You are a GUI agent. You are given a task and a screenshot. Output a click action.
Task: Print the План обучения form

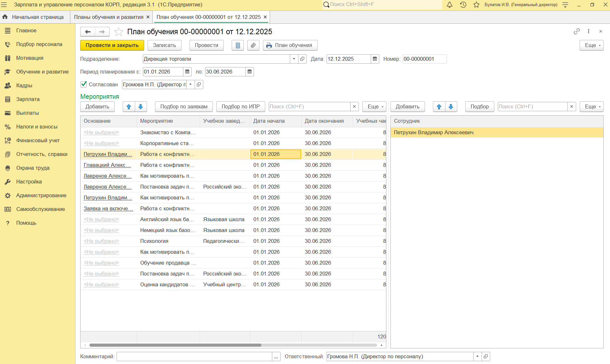tap(290, 45)
